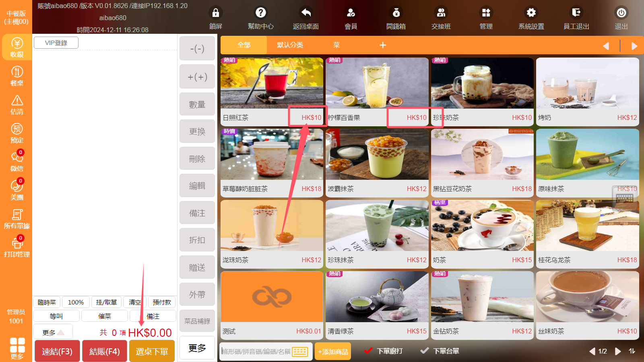Image resolution: width=644 pixels, height=362 pixels.
Task: Click the 速結(F3) quick checkout button
Action: 57,351
